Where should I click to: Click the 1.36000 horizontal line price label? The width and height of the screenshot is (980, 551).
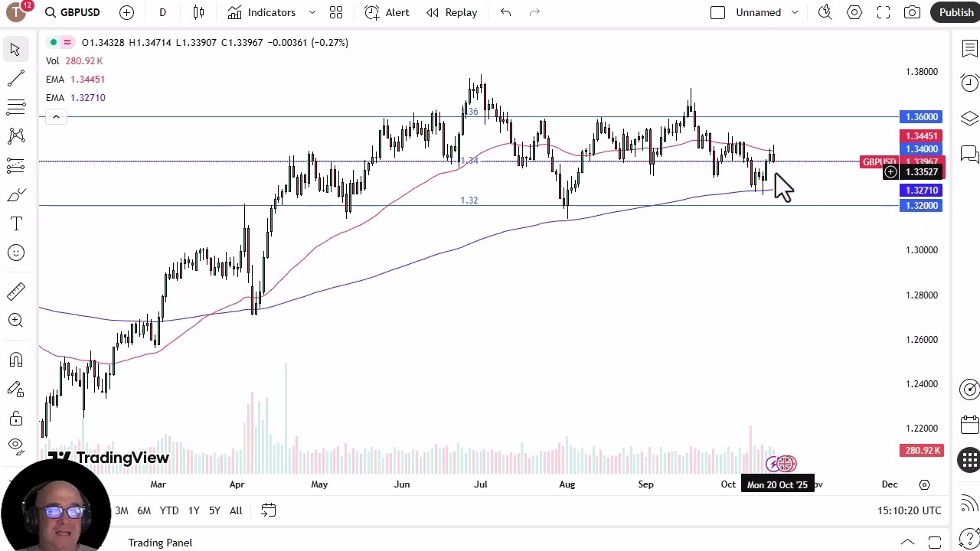(x=921, y=117)
